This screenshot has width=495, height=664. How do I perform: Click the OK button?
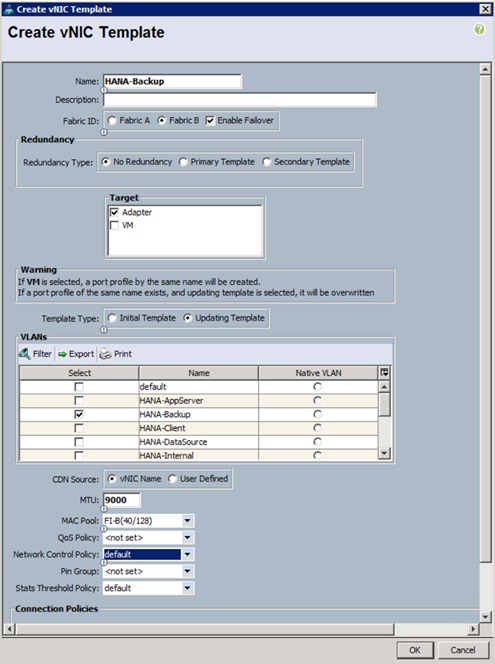415,650
